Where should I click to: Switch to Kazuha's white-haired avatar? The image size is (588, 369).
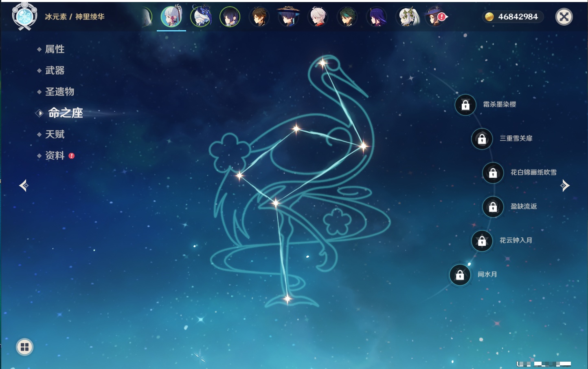318,17
